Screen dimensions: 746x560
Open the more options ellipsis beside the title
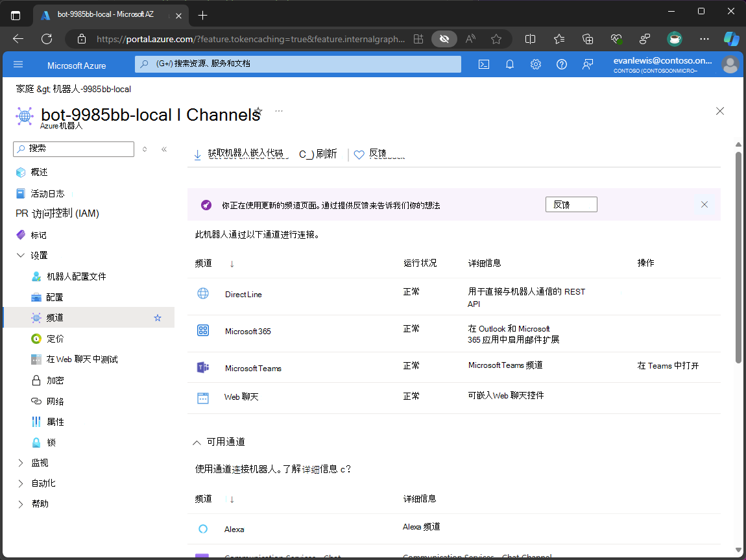pyautogui.click(x=279, y=111)
